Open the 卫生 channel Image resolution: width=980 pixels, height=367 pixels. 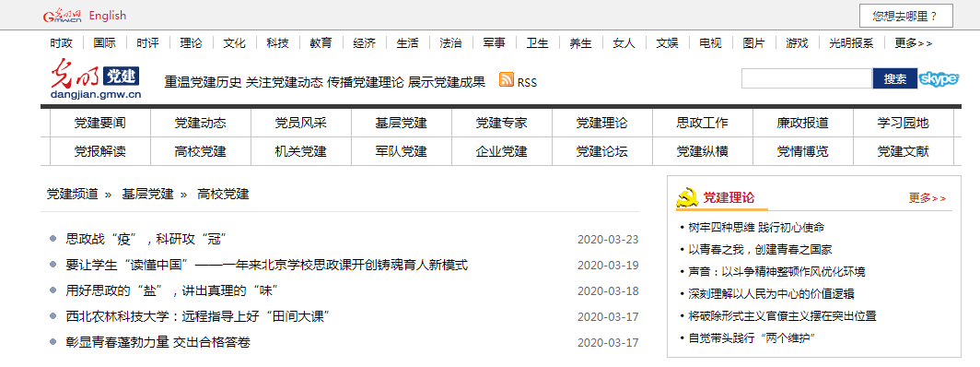point(538,43)
